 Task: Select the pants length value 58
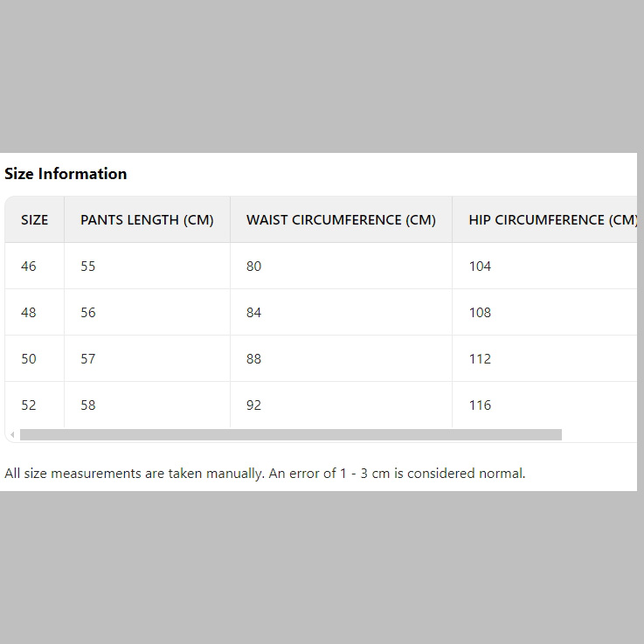(x=88, y=405)
